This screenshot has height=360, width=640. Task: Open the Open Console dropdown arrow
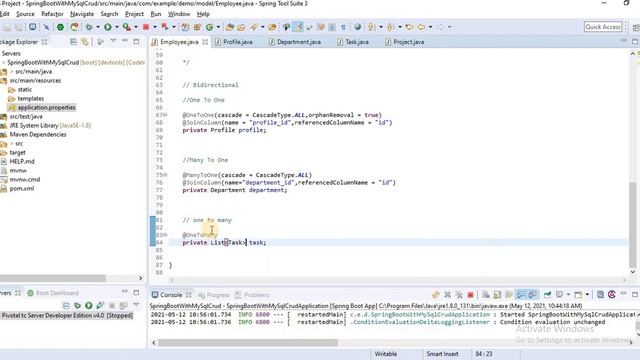pos(587,295)
